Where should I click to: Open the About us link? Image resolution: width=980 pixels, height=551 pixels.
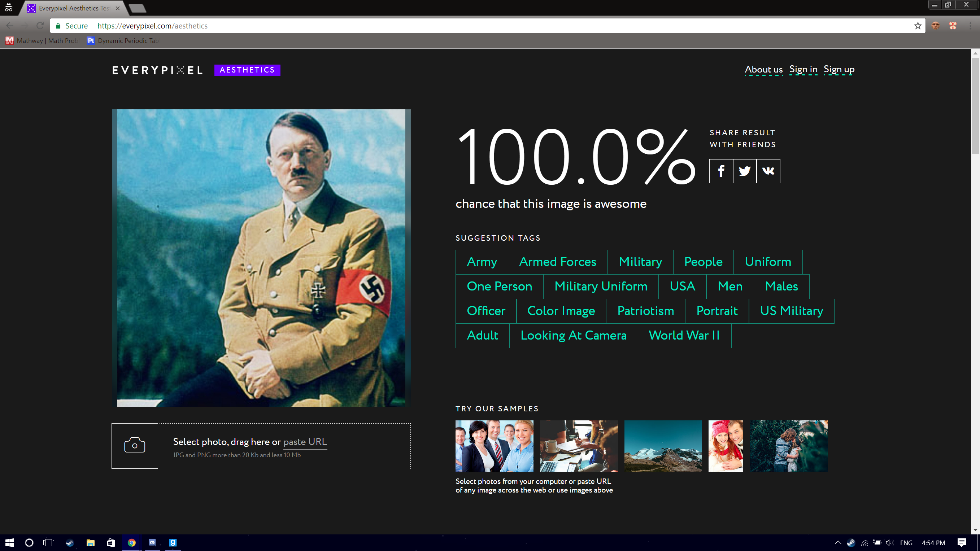click(763, 70)
